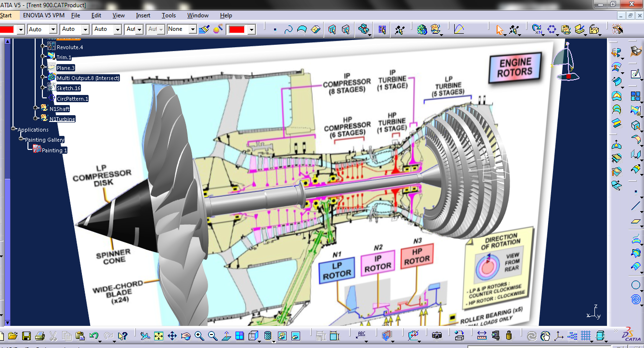Viewport: 644px width, 348px height.
Task: Toggle Swap Visible Space icon
Action: [296, 336]
